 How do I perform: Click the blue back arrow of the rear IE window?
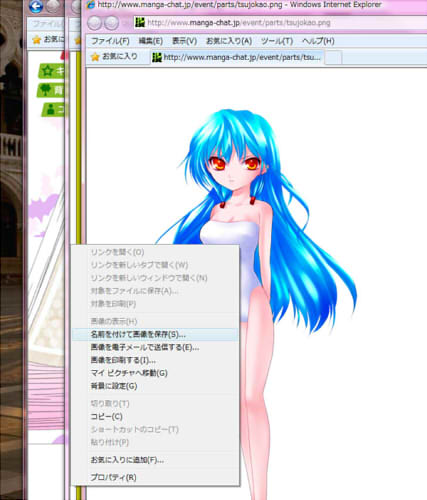[x=36, y=7]
